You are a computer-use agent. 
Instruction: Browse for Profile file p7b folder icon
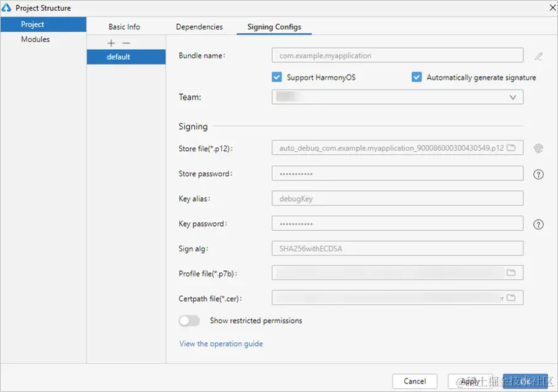click(511, 272)
